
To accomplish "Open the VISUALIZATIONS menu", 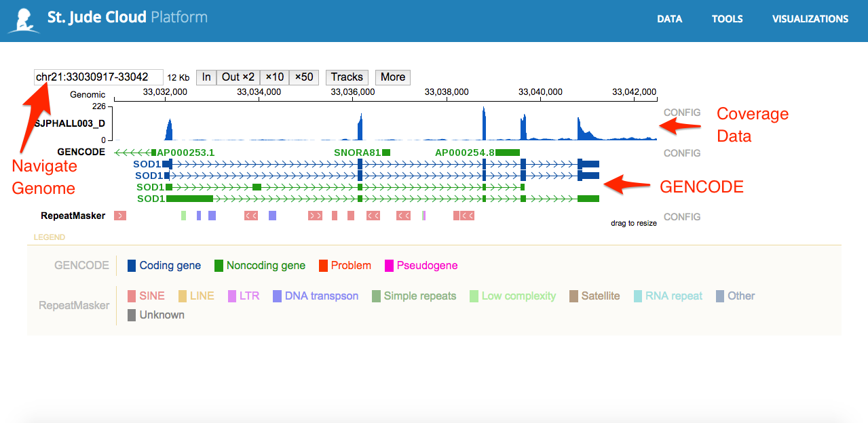I will 810,19.
